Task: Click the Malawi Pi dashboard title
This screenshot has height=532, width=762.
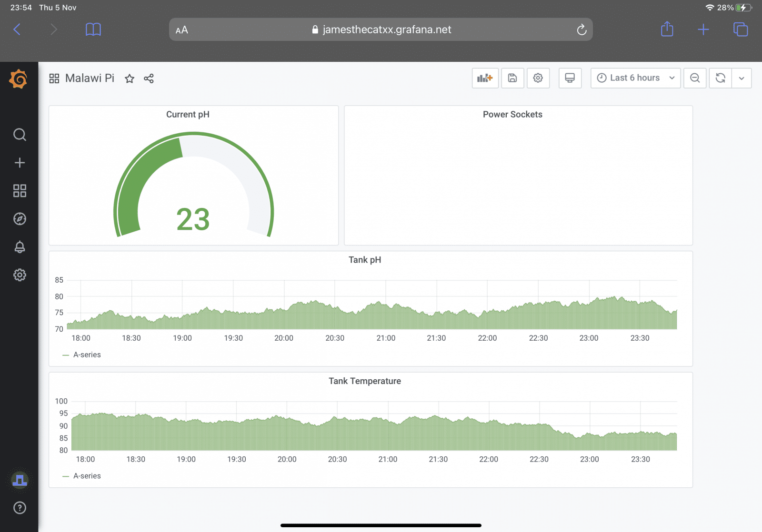Action: point(90,78)
